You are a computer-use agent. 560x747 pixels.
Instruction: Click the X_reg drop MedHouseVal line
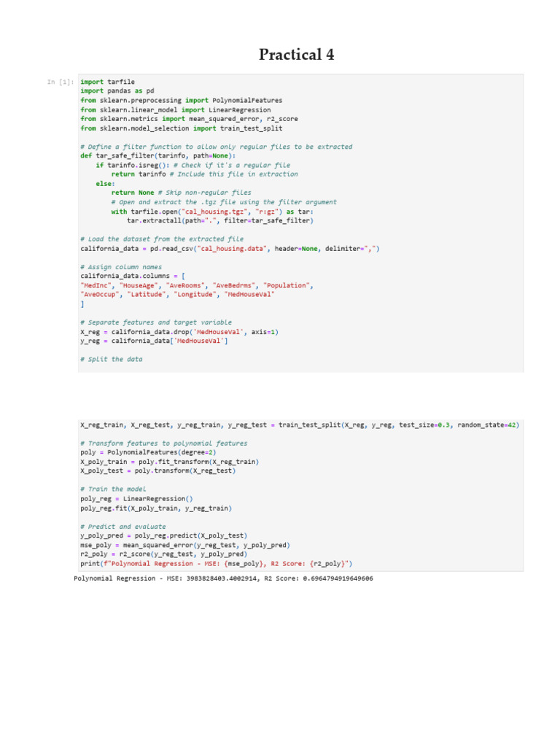tap(179, 332)
